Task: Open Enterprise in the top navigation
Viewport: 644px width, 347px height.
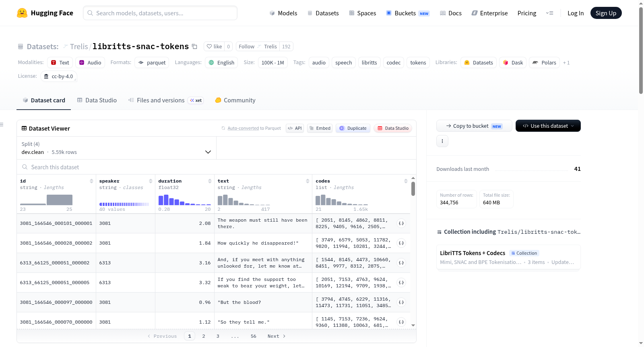Action: [x=489, y=13]
